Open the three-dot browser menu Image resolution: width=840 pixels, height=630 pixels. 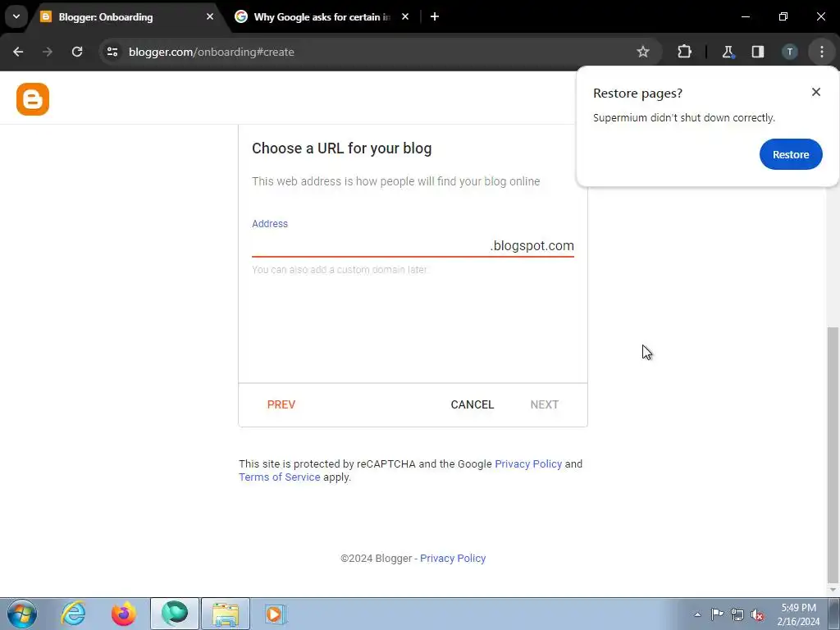(x=821, y=52)
